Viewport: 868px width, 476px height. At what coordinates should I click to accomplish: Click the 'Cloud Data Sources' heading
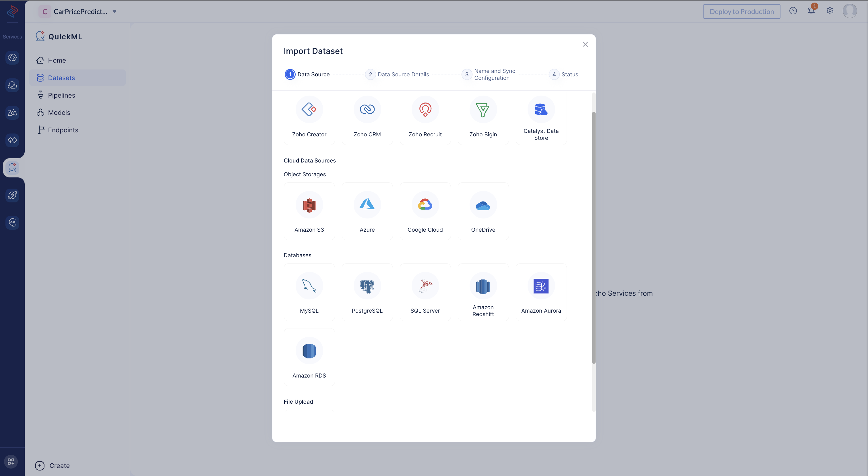(309, 160)
